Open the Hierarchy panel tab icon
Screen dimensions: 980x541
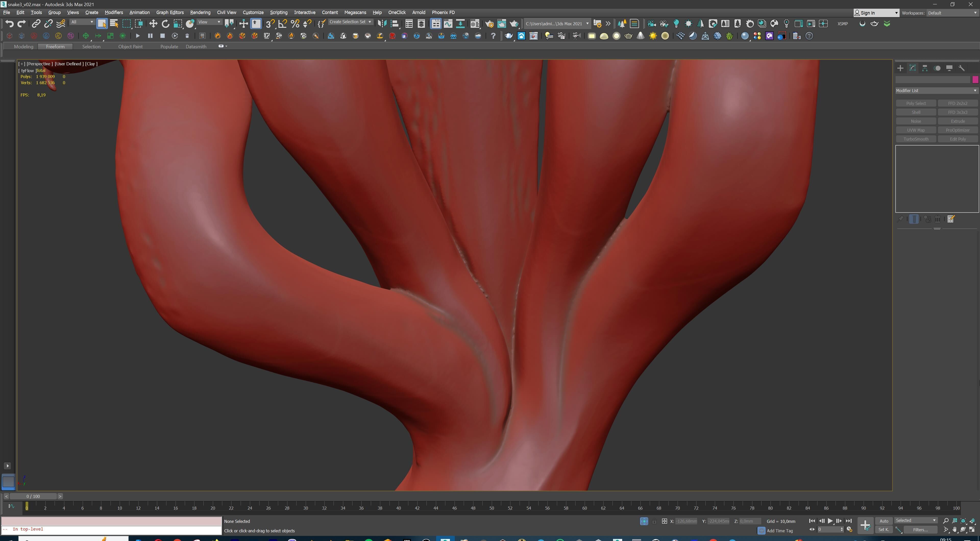pyautogui.click(x=925, y=68)
